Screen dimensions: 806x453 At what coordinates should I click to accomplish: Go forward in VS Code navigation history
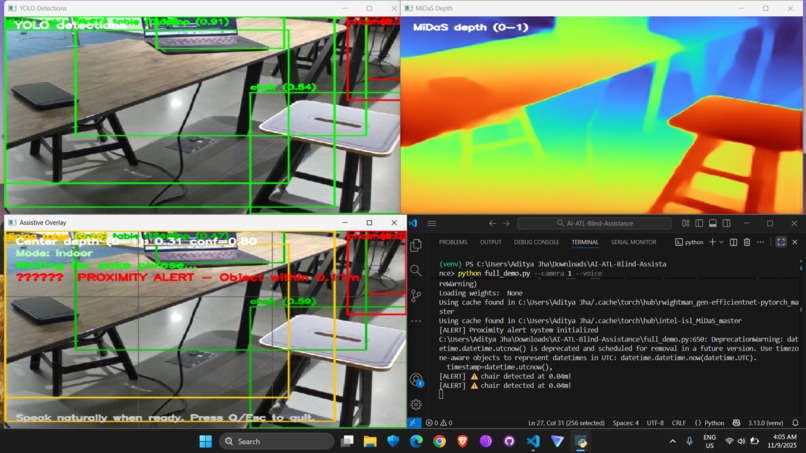point(506,223)
